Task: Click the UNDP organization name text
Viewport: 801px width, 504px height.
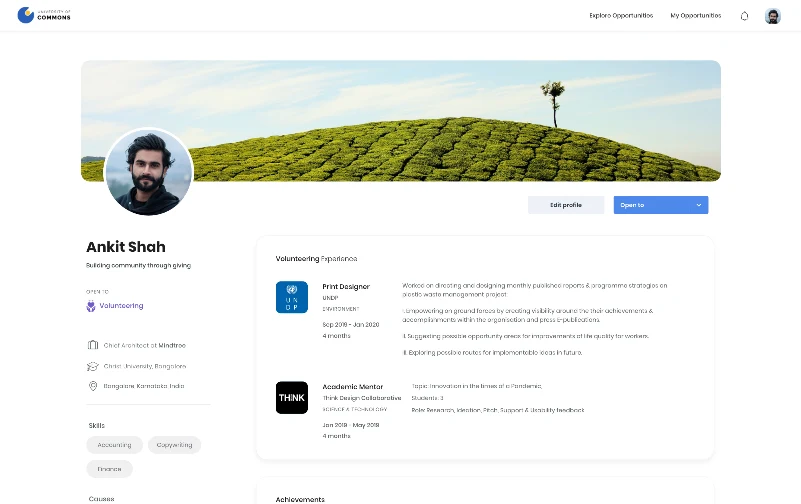Action: pyautogui.click(x=330, y=298)
